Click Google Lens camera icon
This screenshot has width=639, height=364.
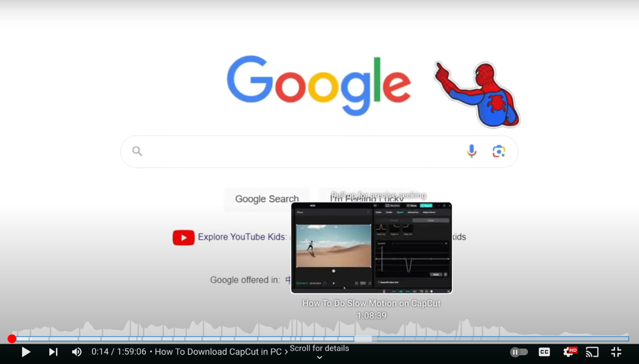point(499,151)
